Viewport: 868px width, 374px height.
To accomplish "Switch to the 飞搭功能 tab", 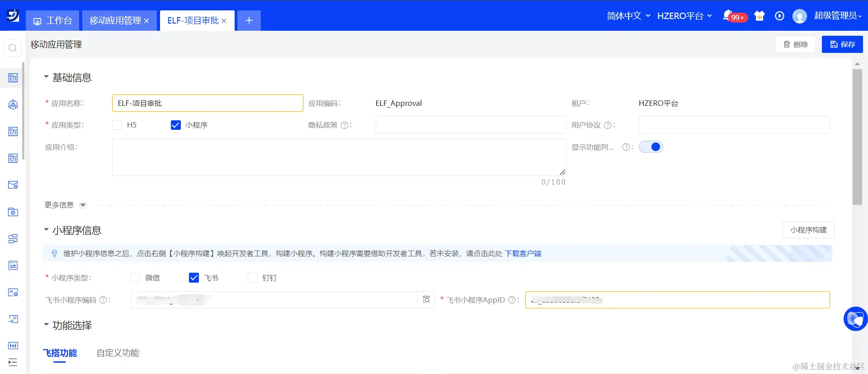I will (60, 353).
